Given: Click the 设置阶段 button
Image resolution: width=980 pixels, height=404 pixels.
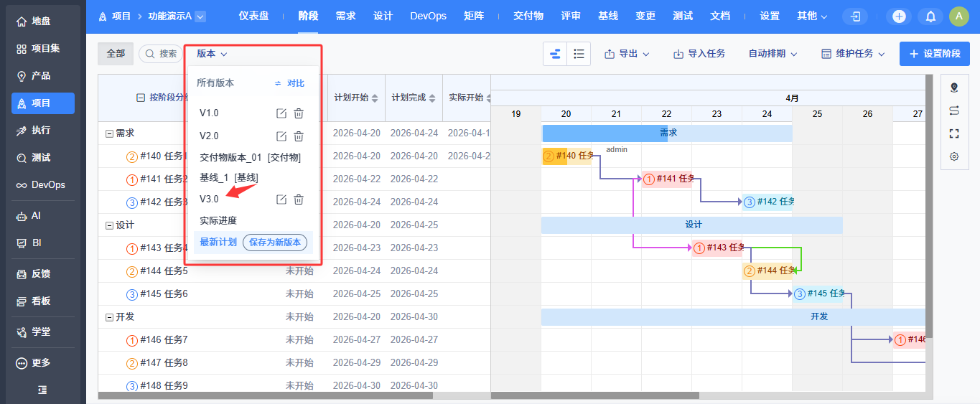Looking at the screenshot, I should click(934, 54).
